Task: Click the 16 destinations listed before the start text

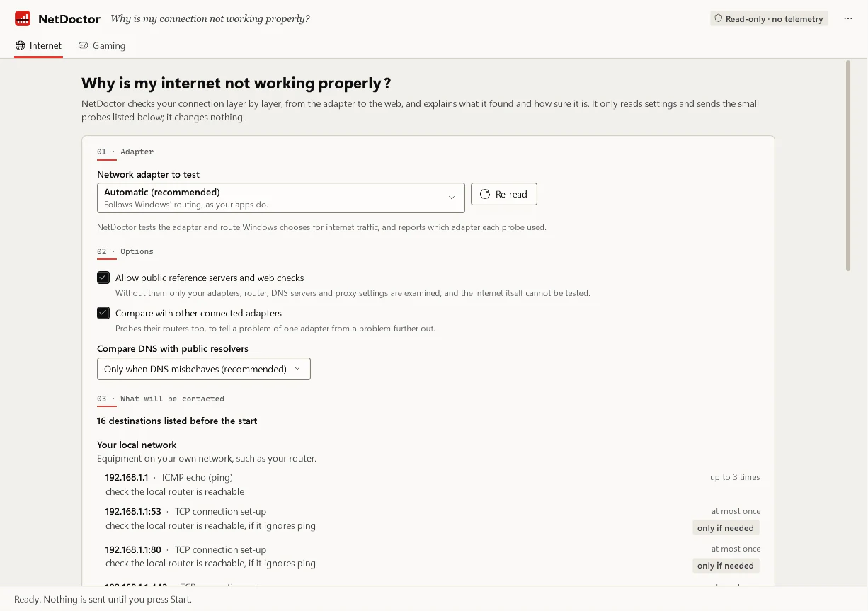Action: tap(177, 421)
